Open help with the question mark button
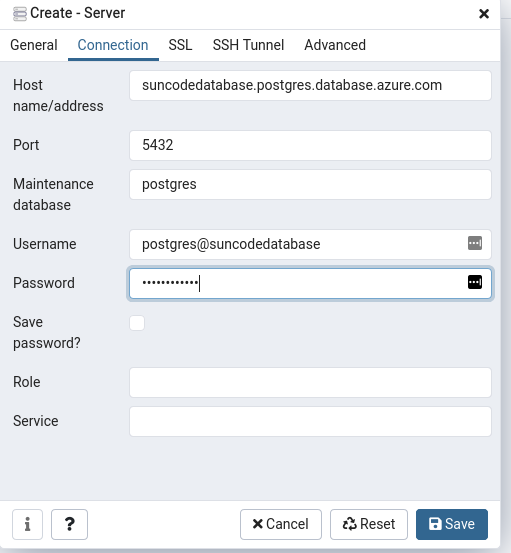This screenshot has height=553, width=511. pyautogui.click(x=69, y=524)
